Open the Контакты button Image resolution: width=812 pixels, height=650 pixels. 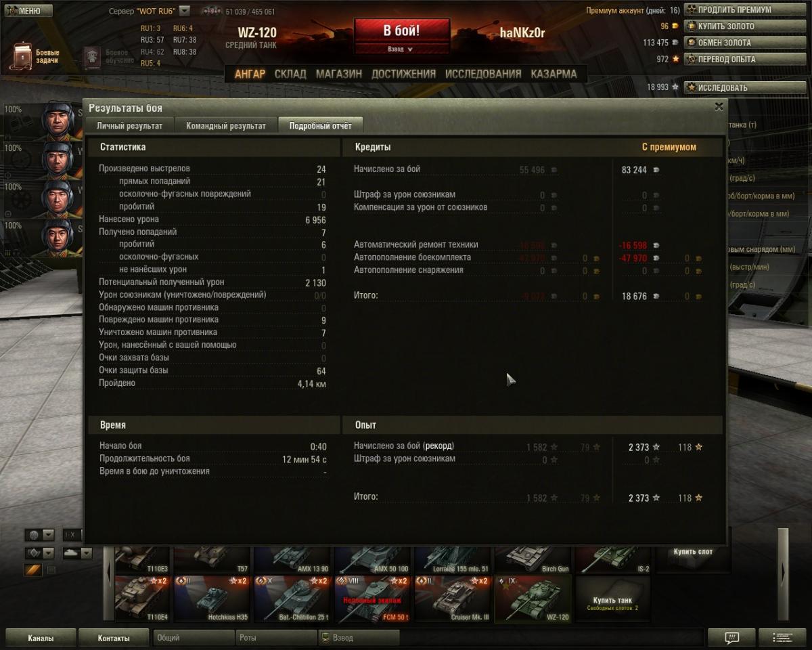pyautogui.click(x=114, y=638)
